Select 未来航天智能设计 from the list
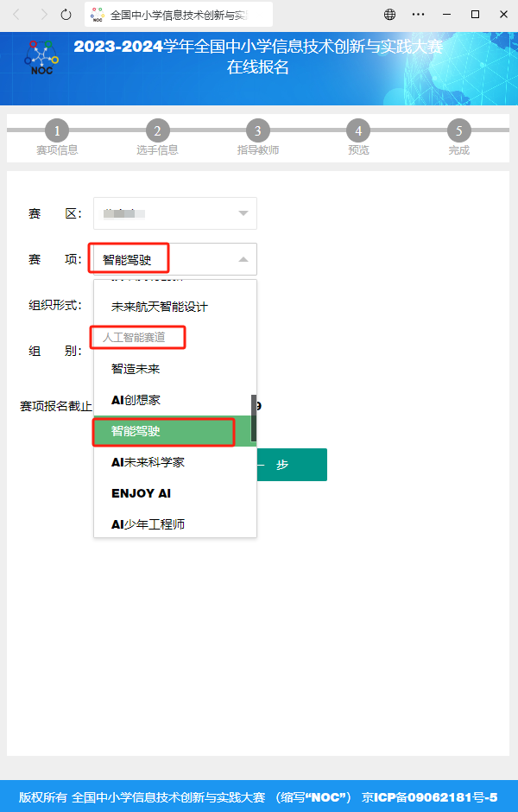Screen dimensions: 518x812 pos(160,307)
